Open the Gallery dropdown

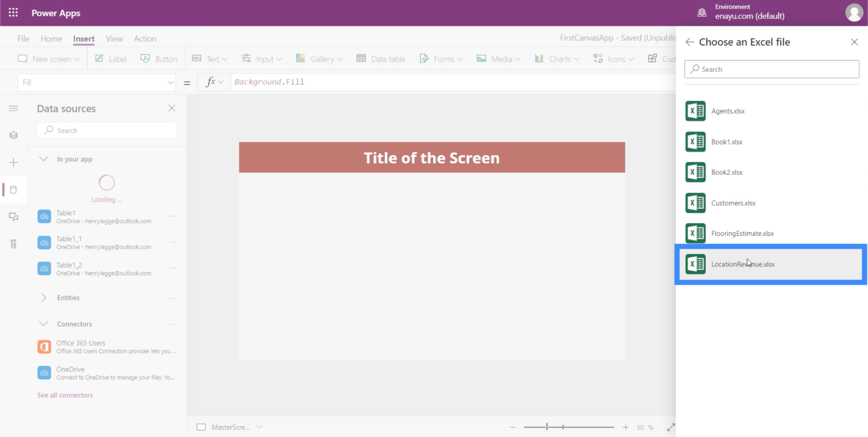(319, 59)
